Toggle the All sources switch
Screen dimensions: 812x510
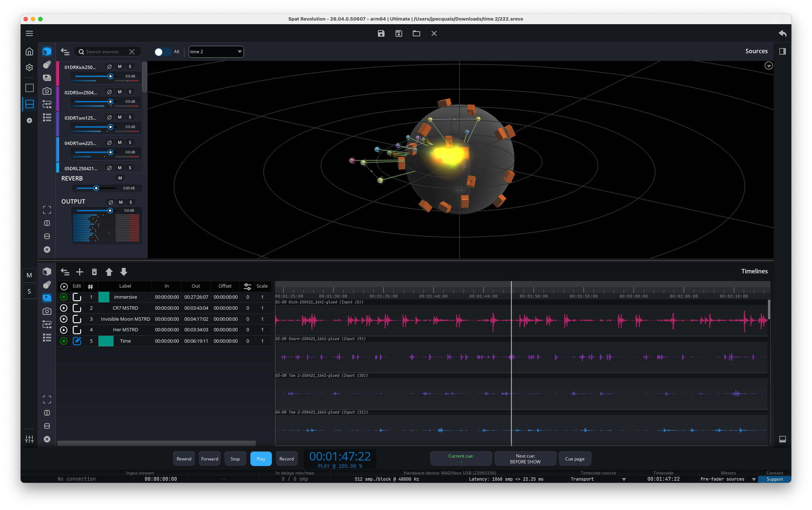[162, 52]
